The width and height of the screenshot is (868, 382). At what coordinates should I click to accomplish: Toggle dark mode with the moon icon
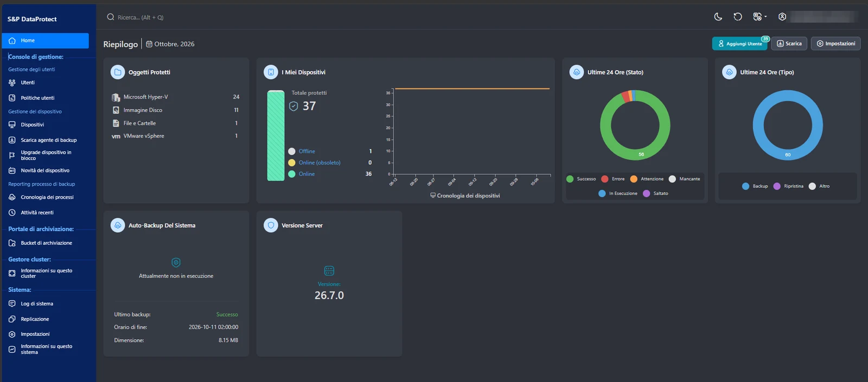[x=718, y=17]
